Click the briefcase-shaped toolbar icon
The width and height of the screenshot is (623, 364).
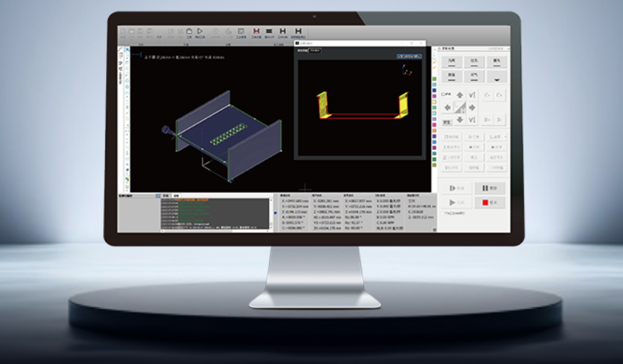[189, 32]
